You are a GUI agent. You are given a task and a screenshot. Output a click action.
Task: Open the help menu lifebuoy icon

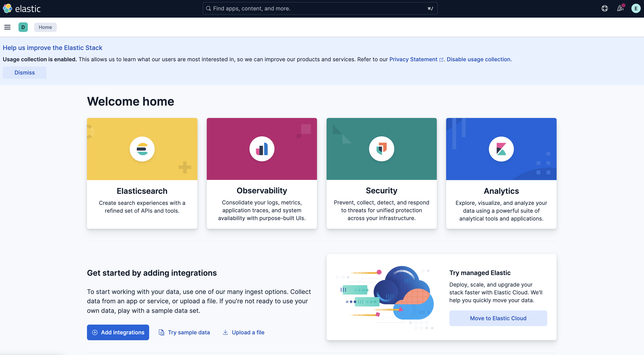pos(604,8)
